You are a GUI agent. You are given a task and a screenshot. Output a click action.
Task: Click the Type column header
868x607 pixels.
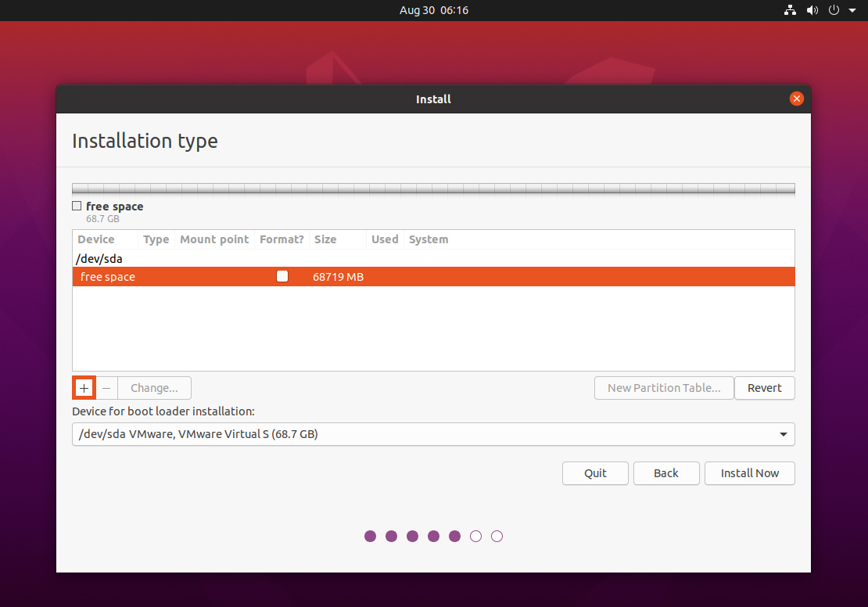point(156,239)
